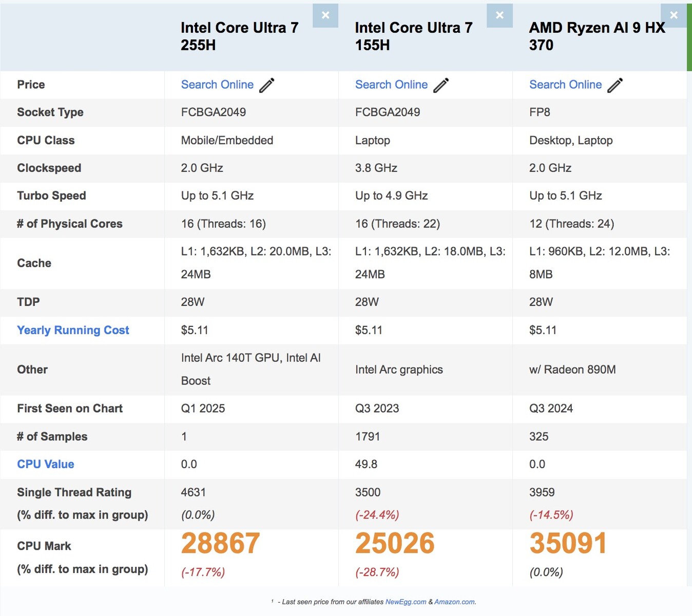Open the Yearly Running Cost explanation
692x616 pixels.
click(73, 330)
